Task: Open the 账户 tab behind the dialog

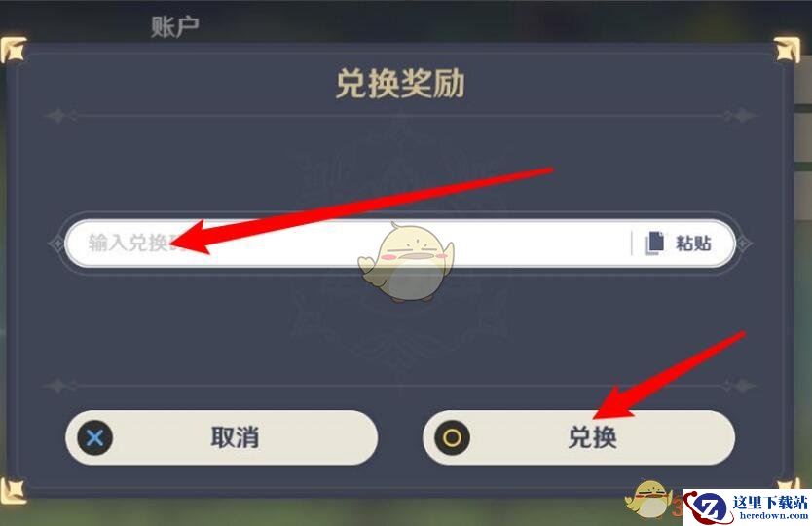Action: [x=174, y=27]
